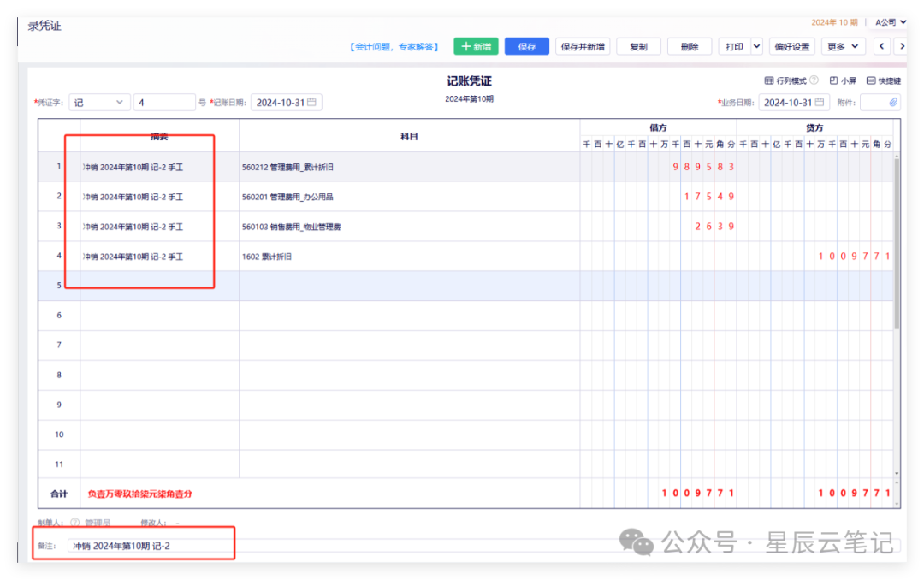The height and width of the screenshot is (580, 924).
Task: Click the 科目 column header
Action: pos(409,136)
